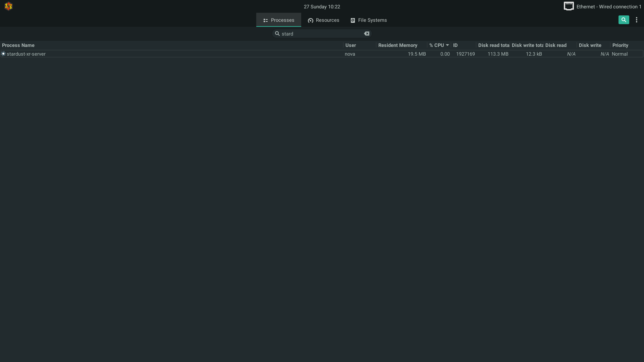Sort by Priority column header

[x=620, y=45]
